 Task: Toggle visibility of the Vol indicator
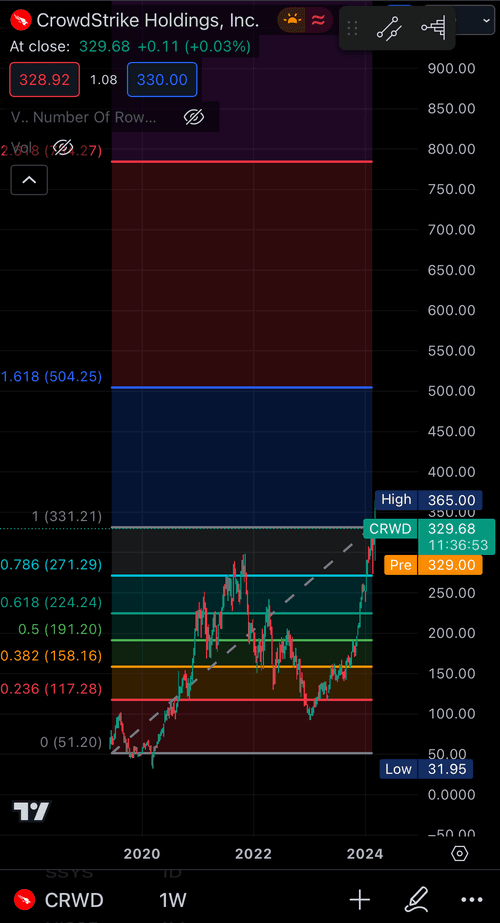pos(62,147)
